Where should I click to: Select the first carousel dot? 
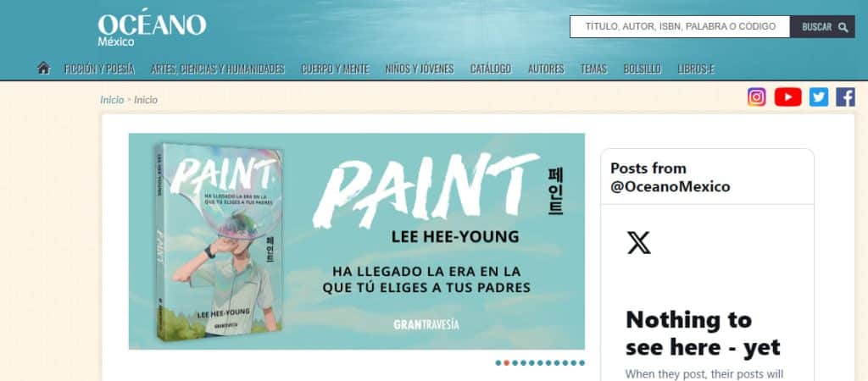498,363
